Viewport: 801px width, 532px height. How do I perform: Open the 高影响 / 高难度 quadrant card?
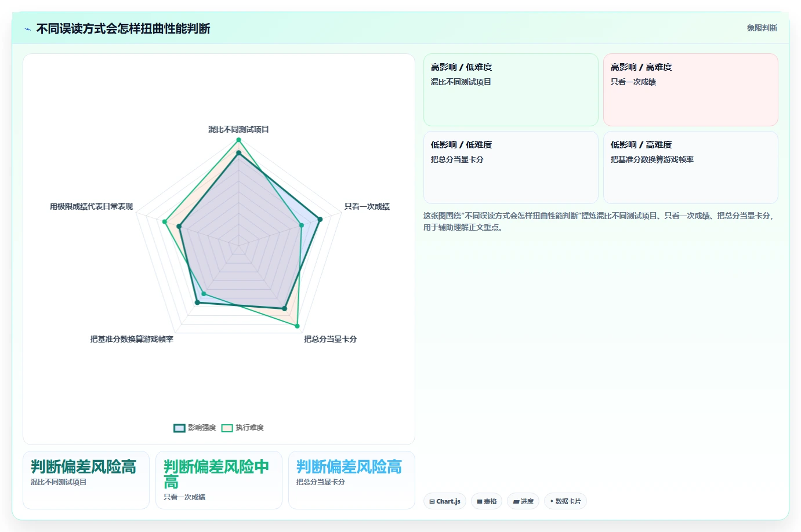point(690,90)
